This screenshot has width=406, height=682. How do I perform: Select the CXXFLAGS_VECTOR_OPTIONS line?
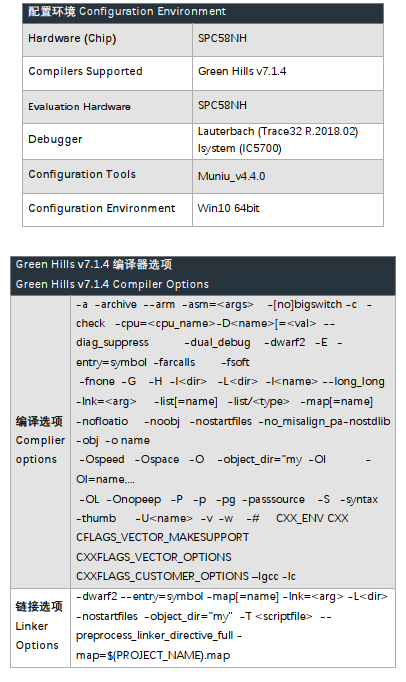tap(154, 557)
